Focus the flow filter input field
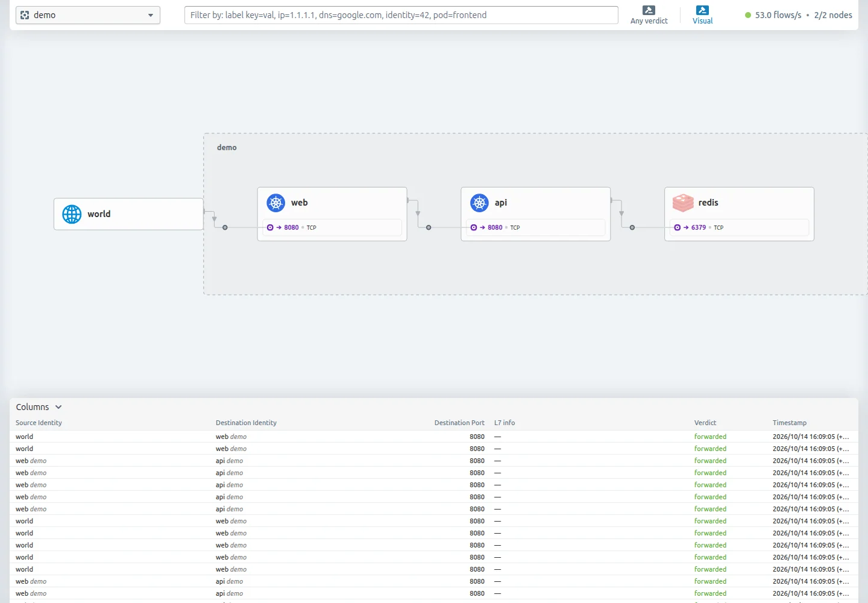The width and height of the screenshot is (868, 603). 401,15
